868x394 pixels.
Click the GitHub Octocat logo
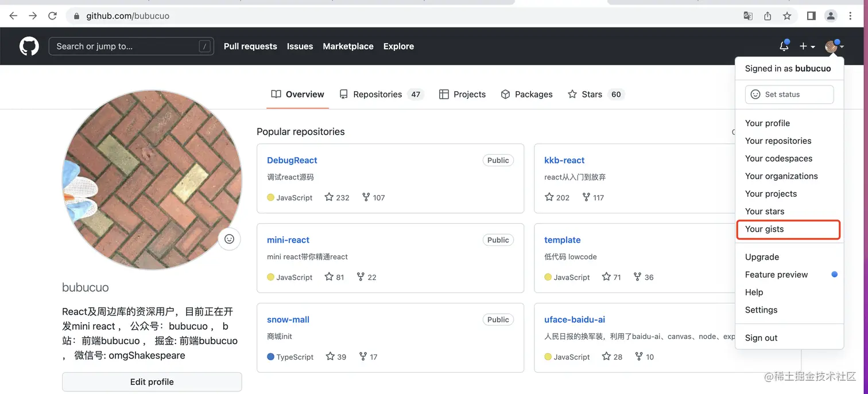(29, 46)
